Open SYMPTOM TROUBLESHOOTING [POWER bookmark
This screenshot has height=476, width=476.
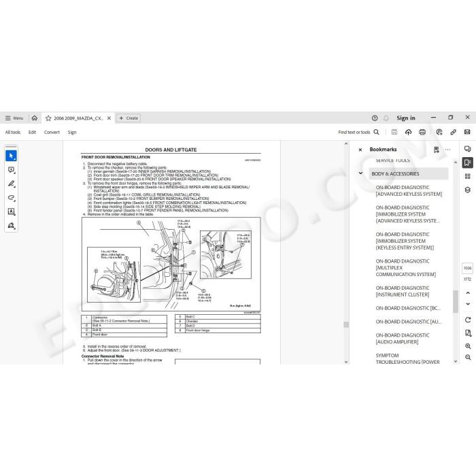(x=407, y=358)
